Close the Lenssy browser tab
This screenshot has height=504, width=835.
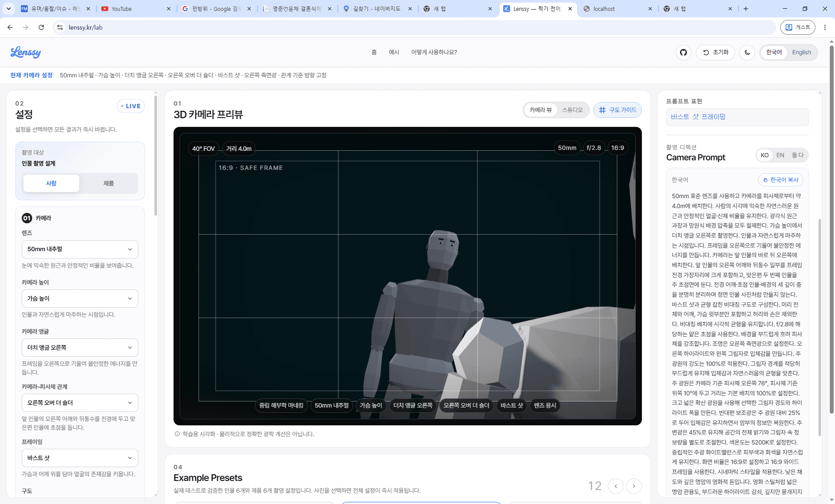tap(570, 9)
